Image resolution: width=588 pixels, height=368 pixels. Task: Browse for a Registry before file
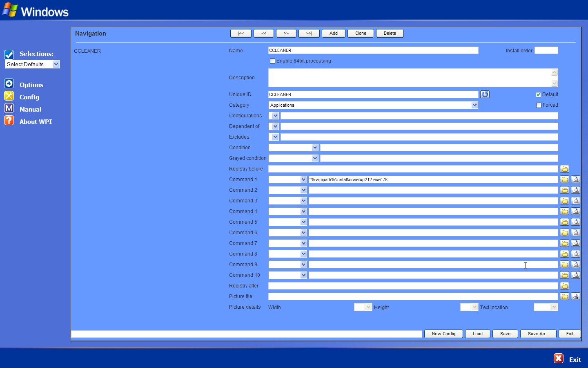pyautogui.click(x=564, y=169)
